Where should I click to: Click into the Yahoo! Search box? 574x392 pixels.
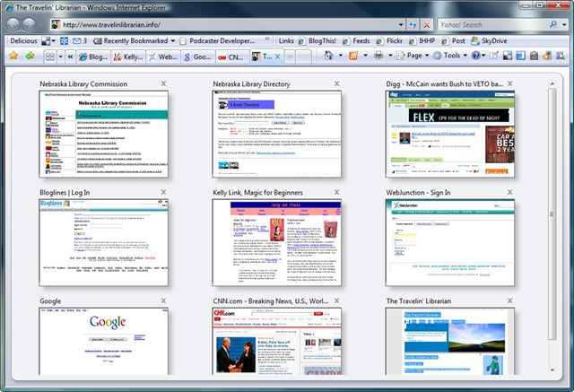(x=492, y=25)
